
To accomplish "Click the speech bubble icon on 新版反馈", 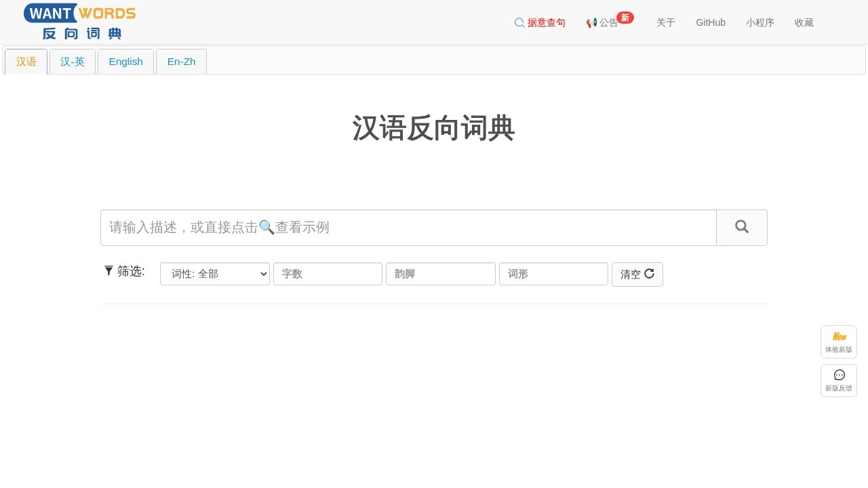I will [839, 374].
